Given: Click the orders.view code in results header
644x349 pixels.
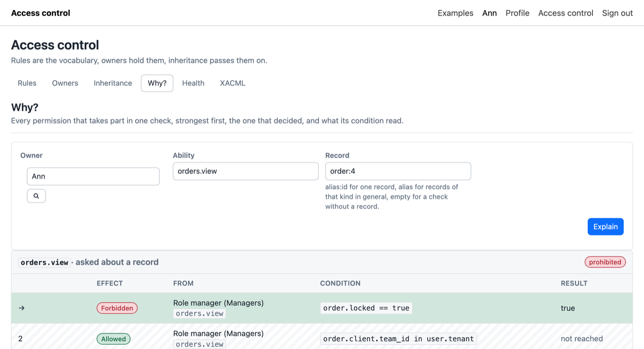Looking at the screenshot, I should (45, 263).
